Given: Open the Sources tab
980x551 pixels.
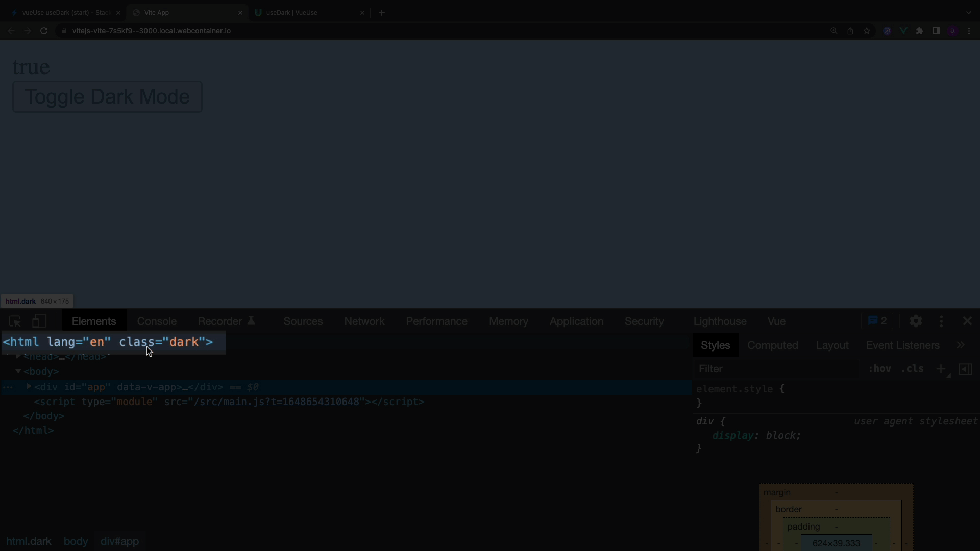Looking at the screenshot, I should [x=303, y=321].
